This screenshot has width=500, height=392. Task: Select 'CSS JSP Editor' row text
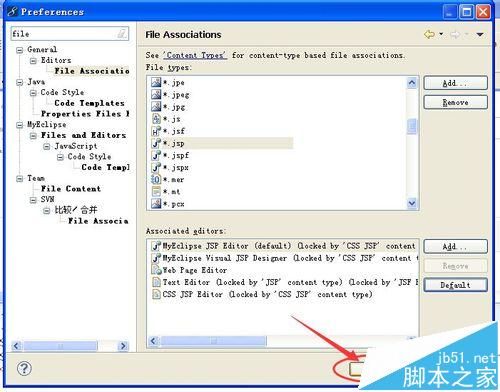click(x=267, y=294)
